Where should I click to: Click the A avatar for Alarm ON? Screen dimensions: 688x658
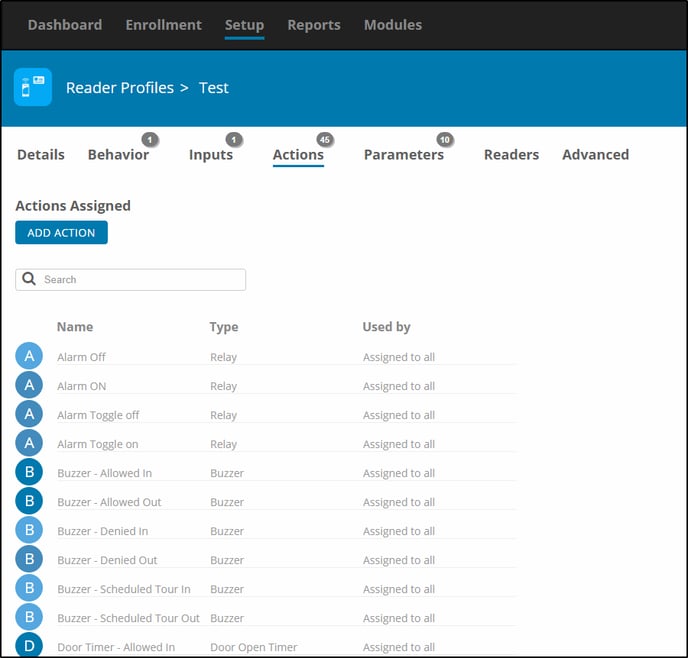[29, 385]
